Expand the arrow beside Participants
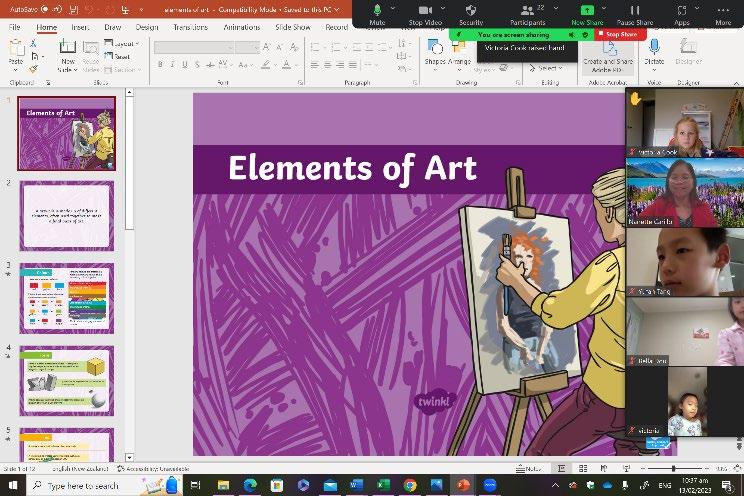The image size is (744, 496). 556,9
